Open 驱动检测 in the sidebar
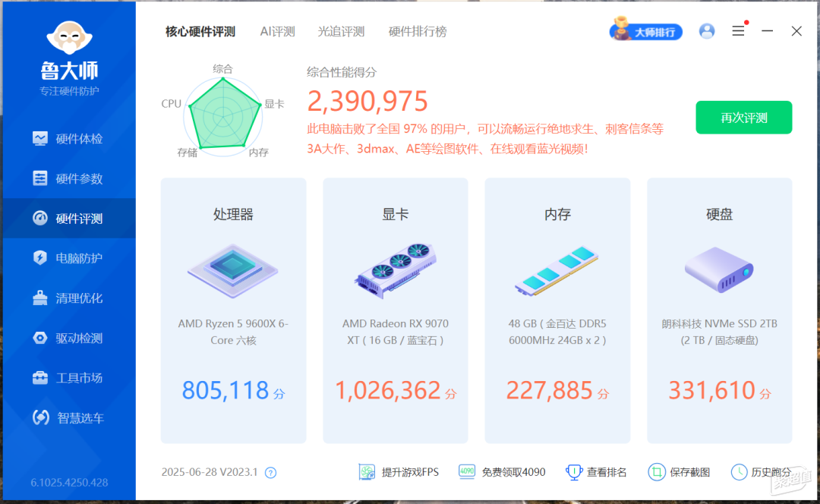 pos(69,338)
